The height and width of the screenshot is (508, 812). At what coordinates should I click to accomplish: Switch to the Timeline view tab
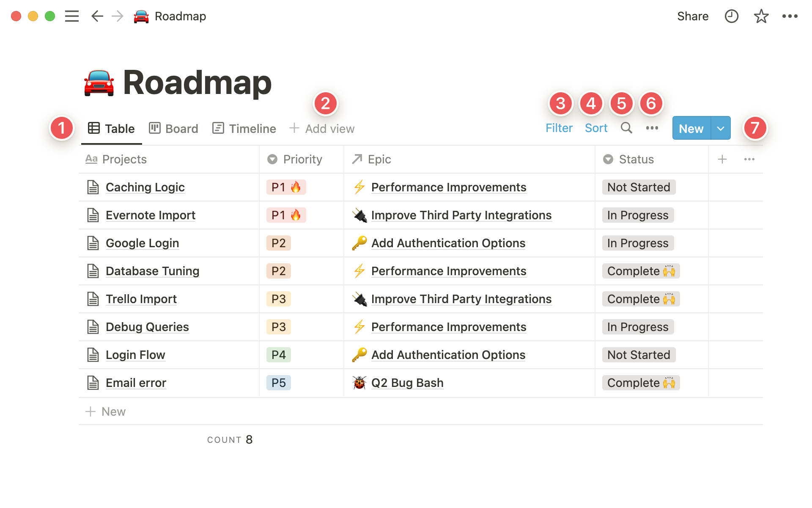tap(244, 128)
